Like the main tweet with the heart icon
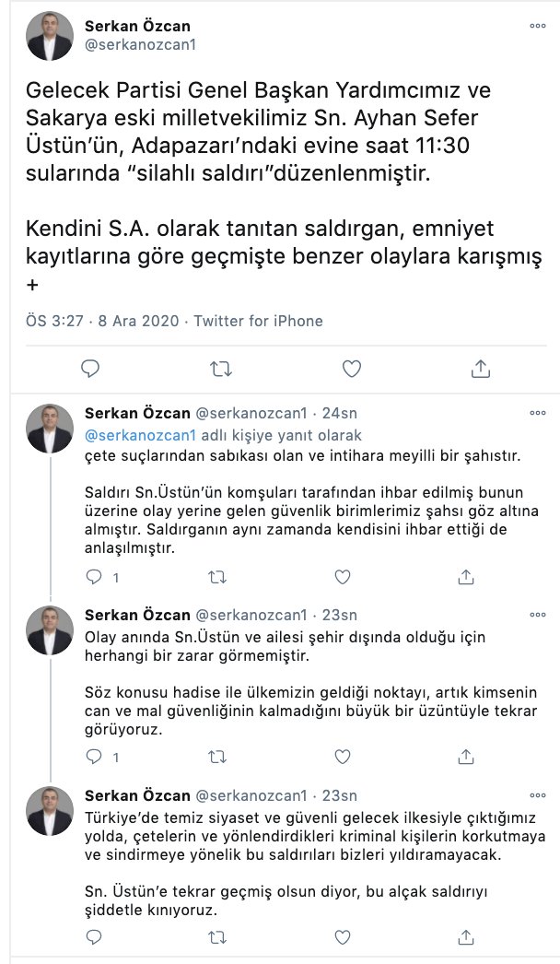Screen dimensions: 560x964 pos(351,369)
